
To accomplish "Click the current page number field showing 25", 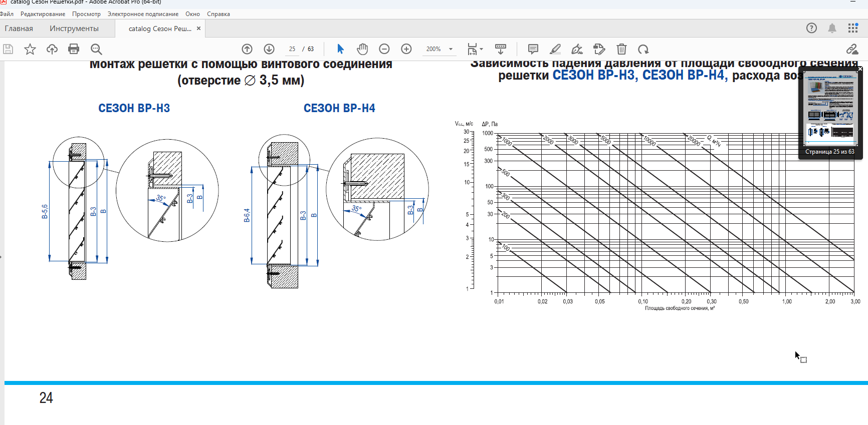I will (x=292, y=49).
